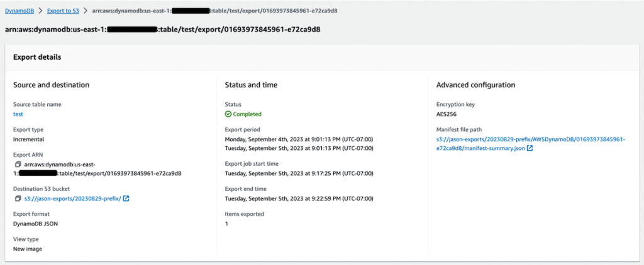644x265 pixels.
Task: Open s3://jason-exports/20230829-prefix/ bucket link
Action: 73,198
